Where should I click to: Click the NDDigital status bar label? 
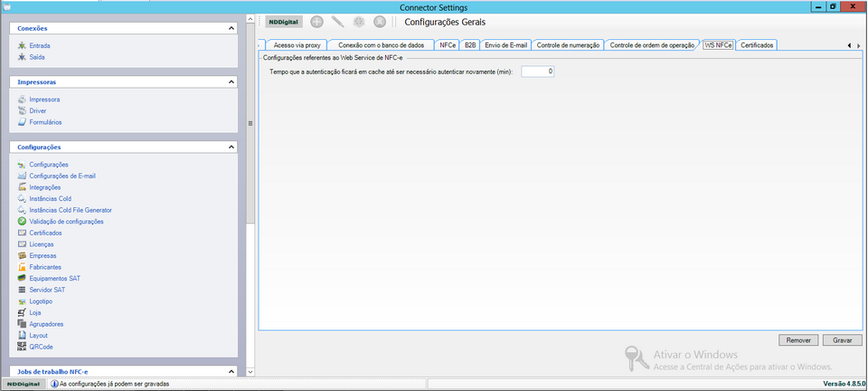point(24,384)
